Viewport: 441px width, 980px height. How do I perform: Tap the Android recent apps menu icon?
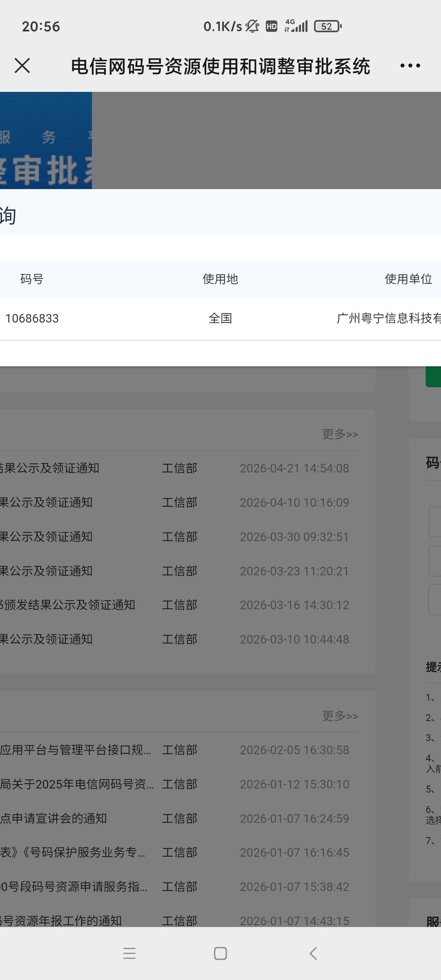coord(129,953)
